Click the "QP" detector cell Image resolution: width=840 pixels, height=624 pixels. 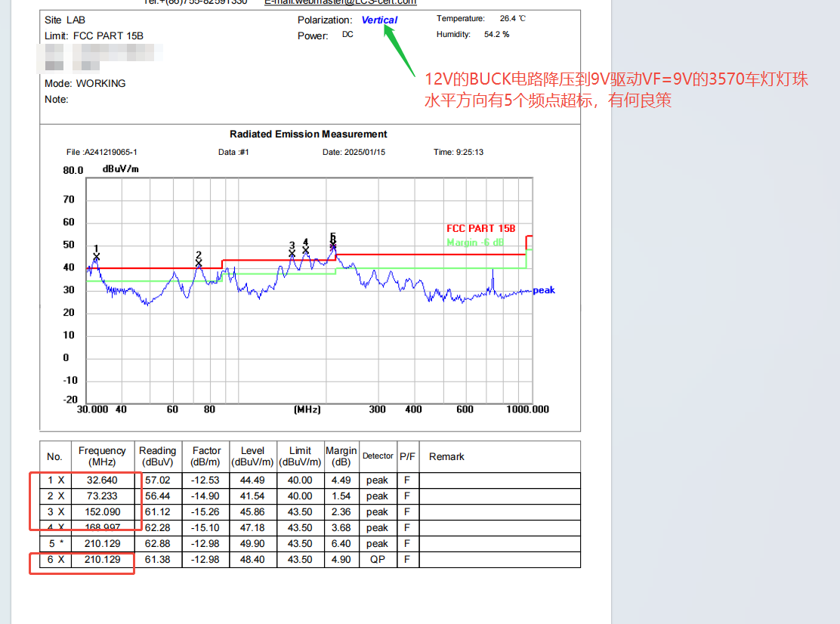(378, 560)
